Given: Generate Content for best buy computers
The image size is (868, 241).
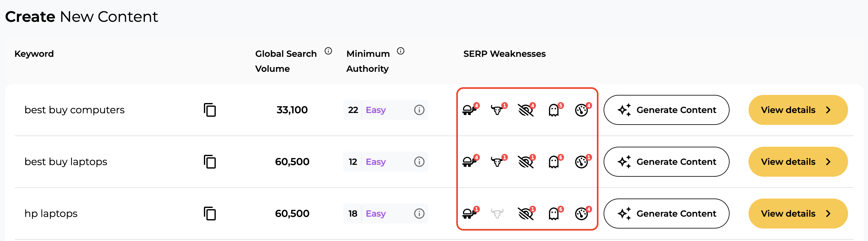Looking at the screenshot, I should pyautogui.click(x=666, y=110).
